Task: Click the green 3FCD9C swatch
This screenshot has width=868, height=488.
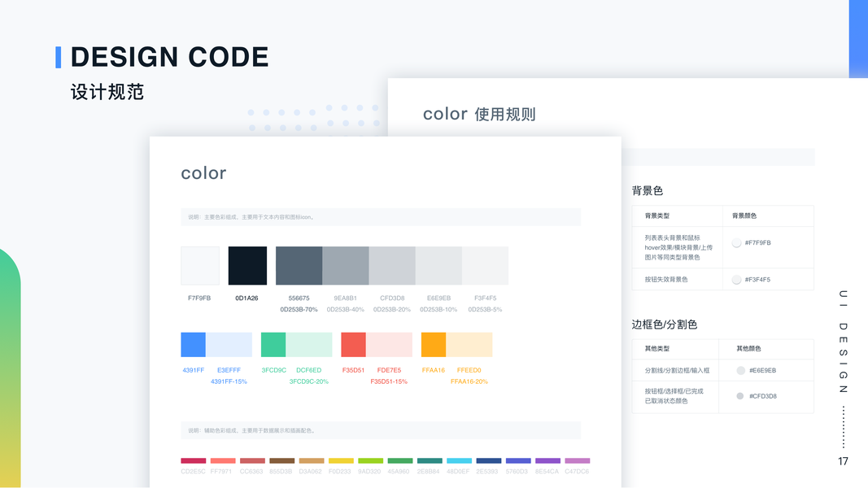Action: 273,345
